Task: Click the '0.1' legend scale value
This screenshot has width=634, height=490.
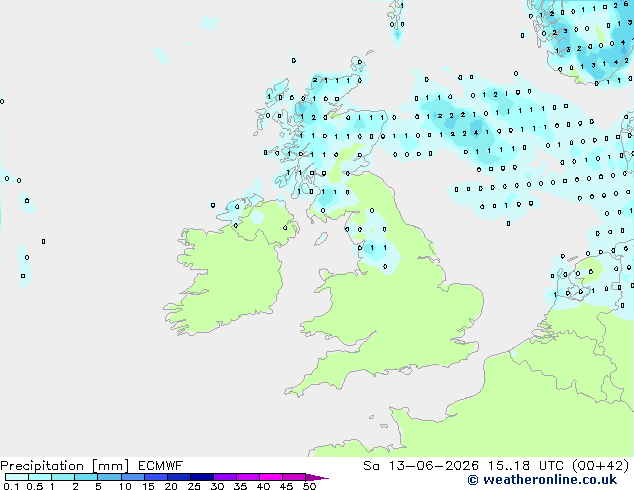Action: 11,486
